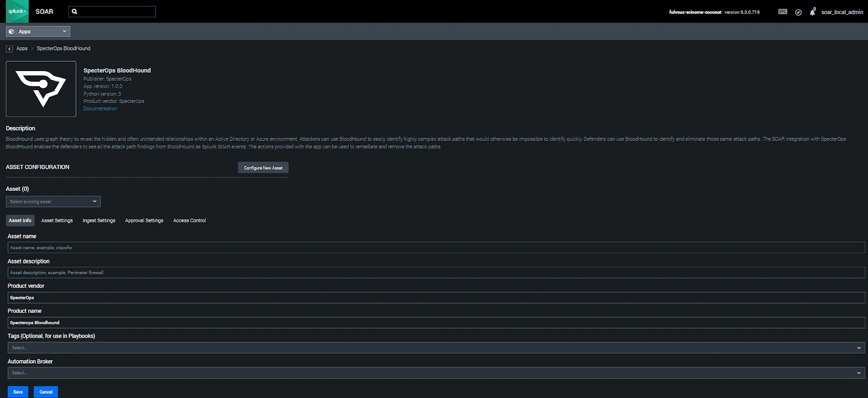The width and height of the screenshot is (868, 398).
Task: Click the SOAR header title
Action: coord(44,11)
